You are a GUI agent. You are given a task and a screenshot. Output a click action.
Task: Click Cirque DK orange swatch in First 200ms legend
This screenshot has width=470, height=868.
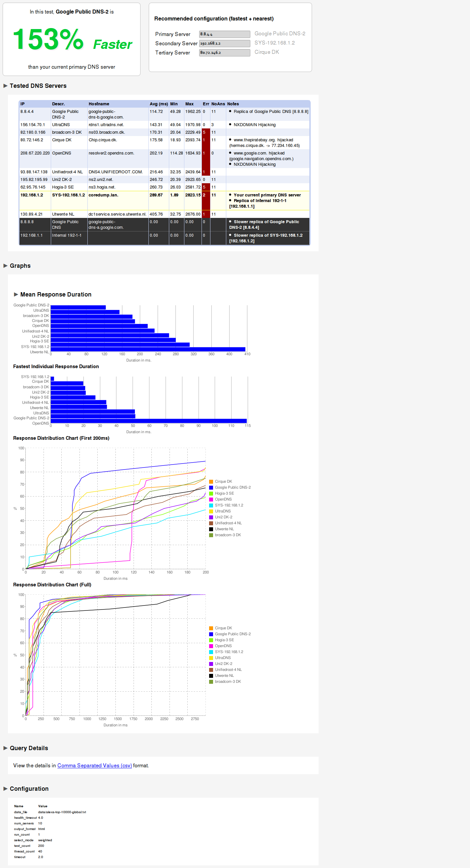pyautogui.click(x=211, y=482)
